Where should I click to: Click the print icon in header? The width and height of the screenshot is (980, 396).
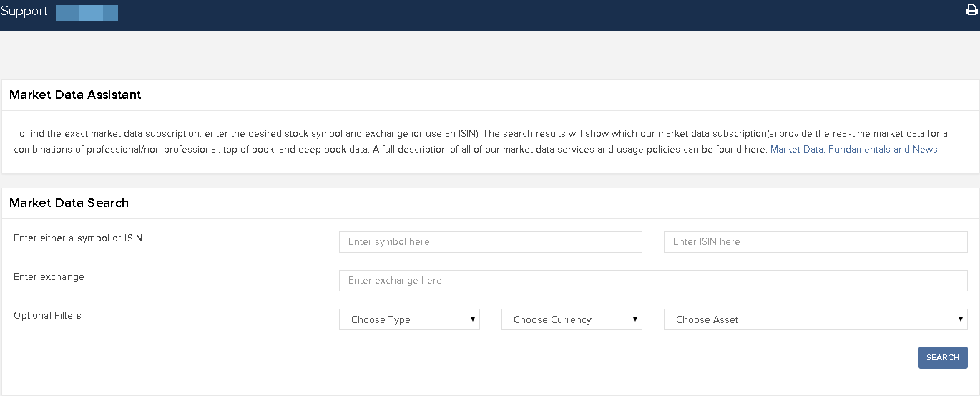[x=971, y=10]
